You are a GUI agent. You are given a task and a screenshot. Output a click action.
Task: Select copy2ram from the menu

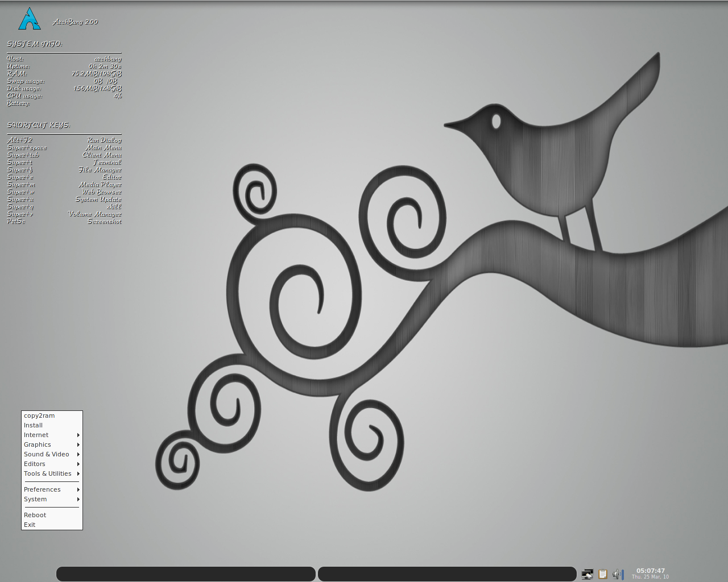(x=52, y=415)
